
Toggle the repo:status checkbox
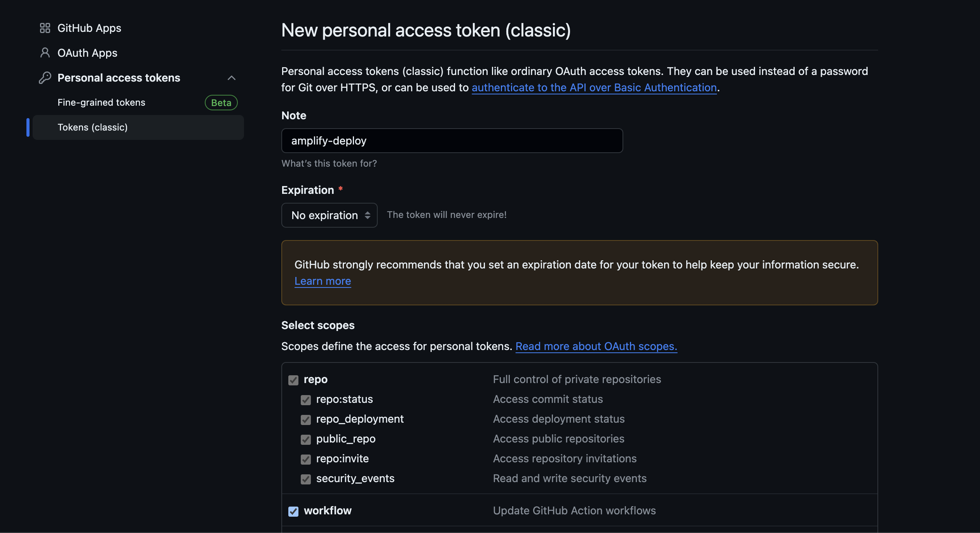[306, 400]
